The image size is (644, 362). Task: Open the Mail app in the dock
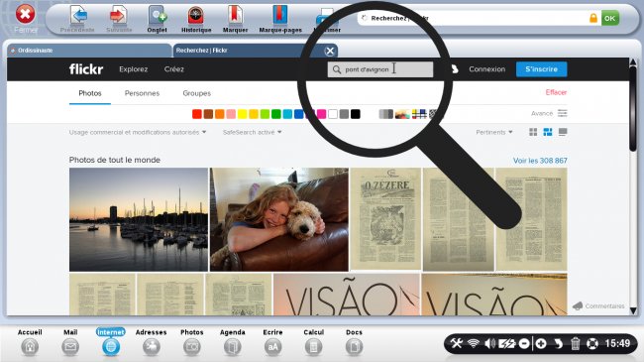click(x=70, y=342)
